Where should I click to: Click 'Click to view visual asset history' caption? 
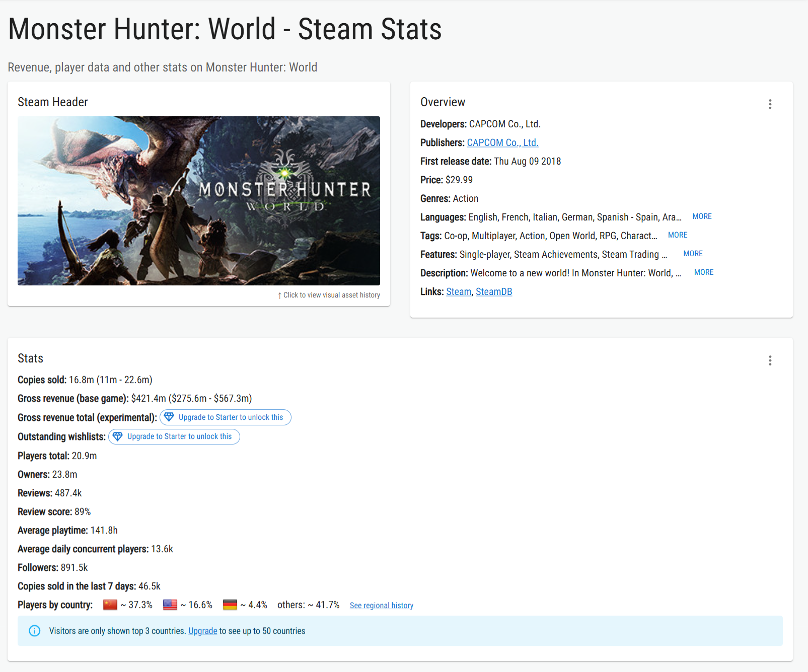pos(329,295)
